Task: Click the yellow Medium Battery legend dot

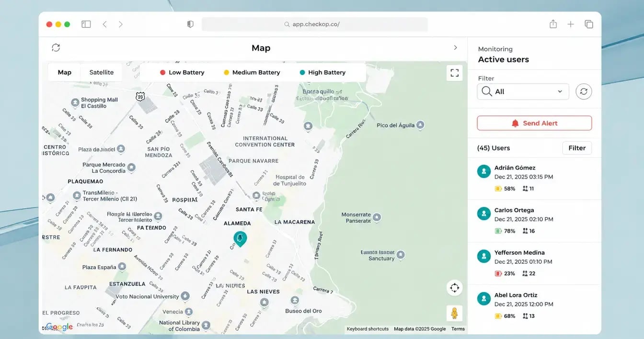Action: pos(226,72)
